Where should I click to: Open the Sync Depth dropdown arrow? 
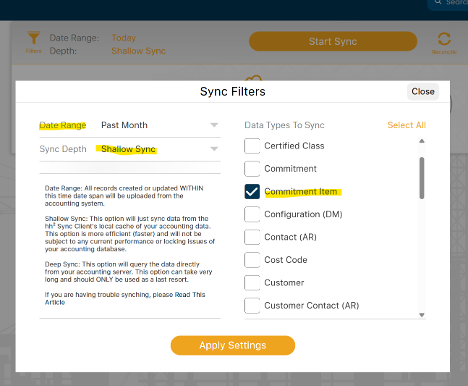(x=214, y=149)
